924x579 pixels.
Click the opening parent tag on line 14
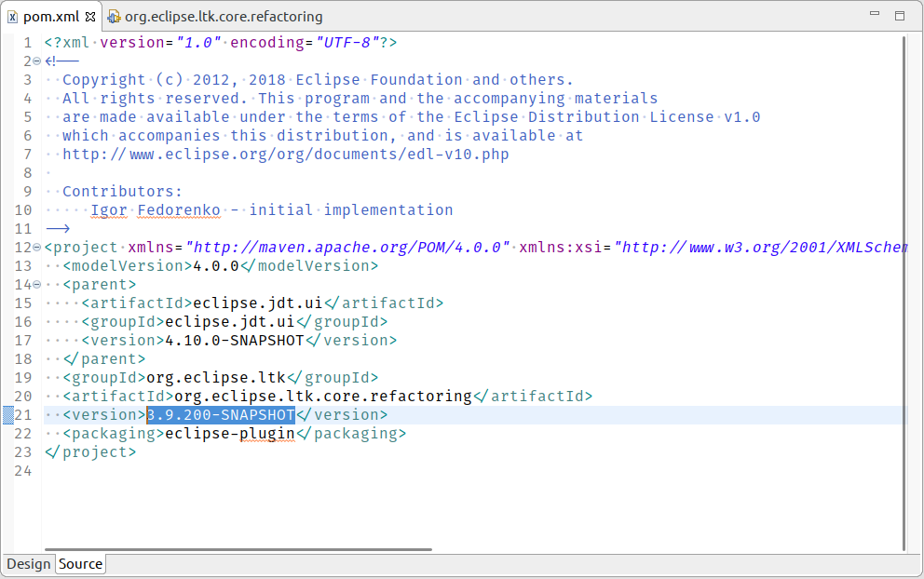click(100, 285)
